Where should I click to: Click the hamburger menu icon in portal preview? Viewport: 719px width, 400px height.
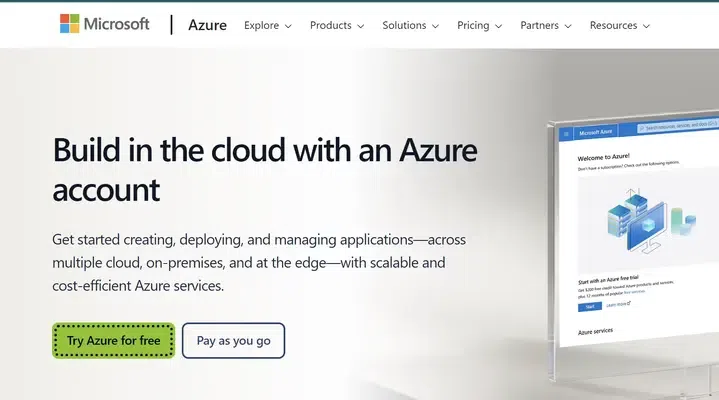click(x=566, y=132)
